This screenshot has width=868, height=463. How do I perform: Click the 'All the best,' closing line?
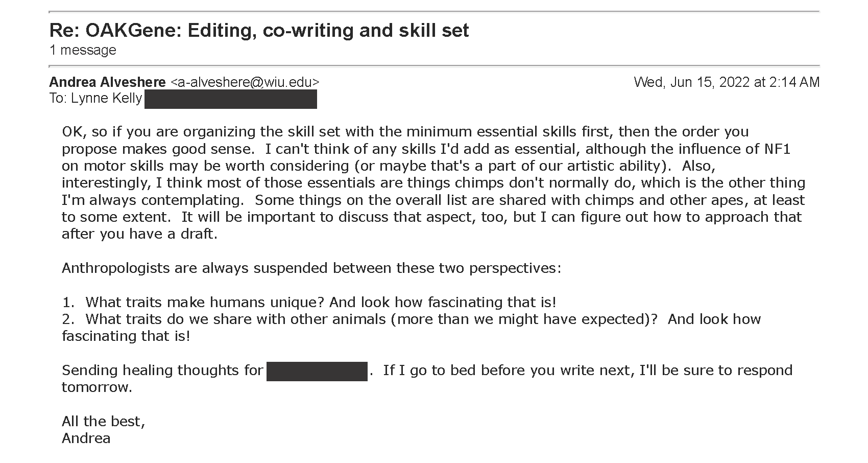point(104,422)
